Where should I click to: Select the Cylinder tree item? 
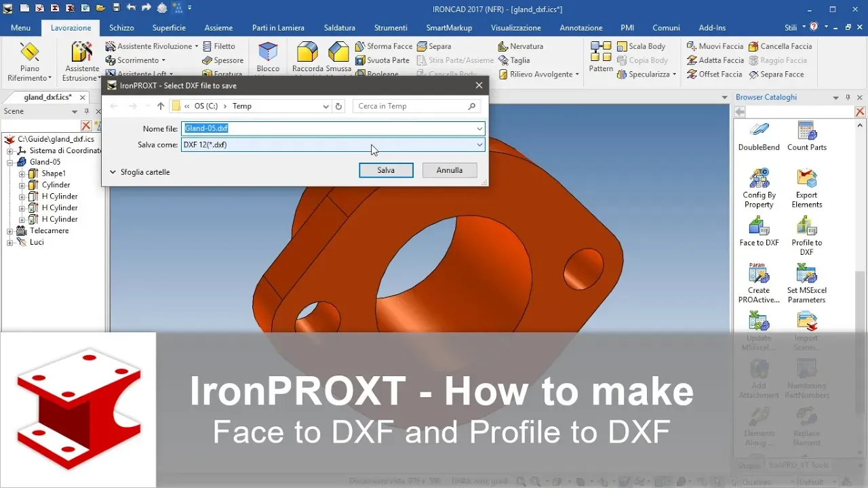click(56, 185)
